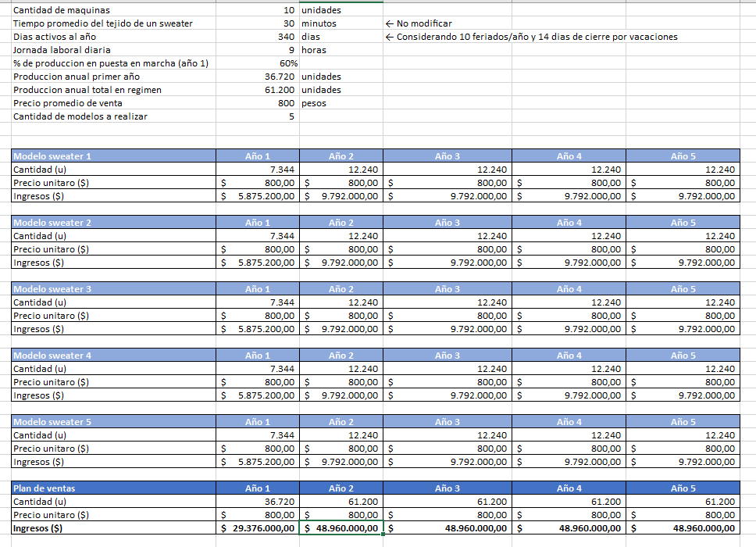Click 36.720 in the Produccion anual primer año row
The image size is (756, 547).
click(258, 77)
